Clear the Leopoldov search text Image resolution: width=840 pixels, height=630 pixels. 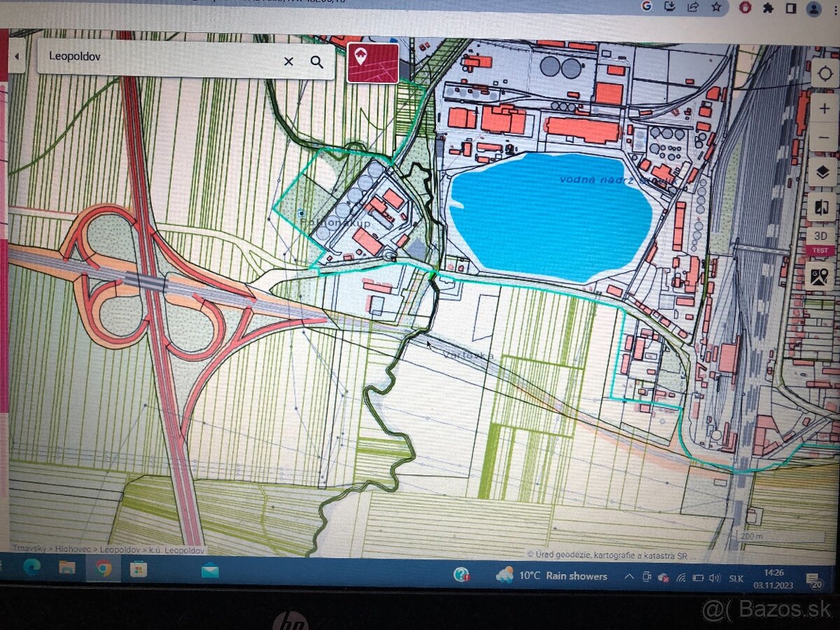288,62
